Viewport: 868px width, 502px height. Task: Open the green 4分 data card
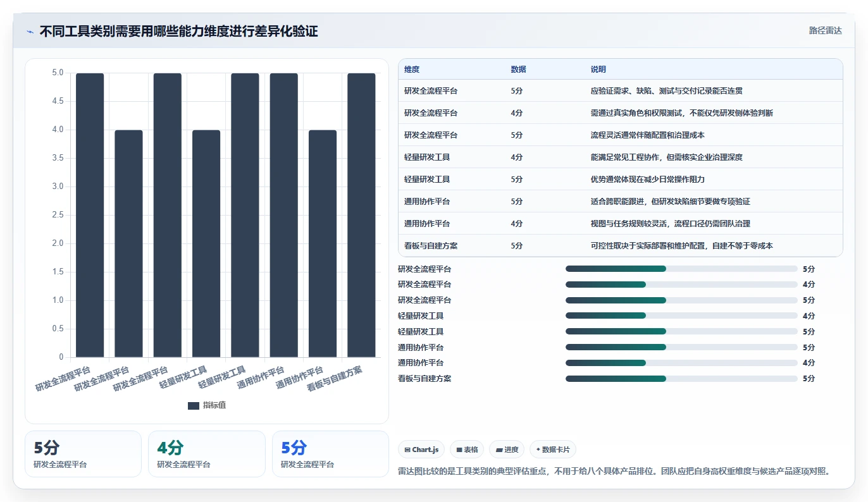pyautogui.click(x=207, y=454)
